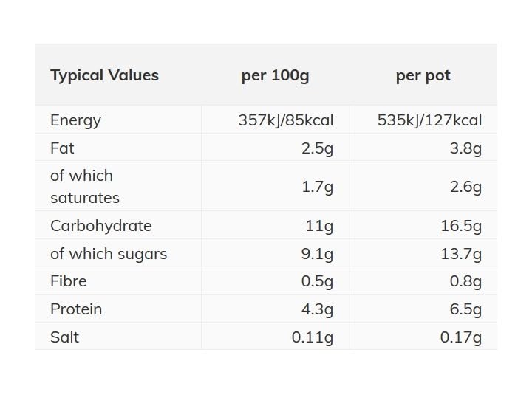Click the of which sugars label
This screenshot has width=532, height=406.
tap(109, 254)
